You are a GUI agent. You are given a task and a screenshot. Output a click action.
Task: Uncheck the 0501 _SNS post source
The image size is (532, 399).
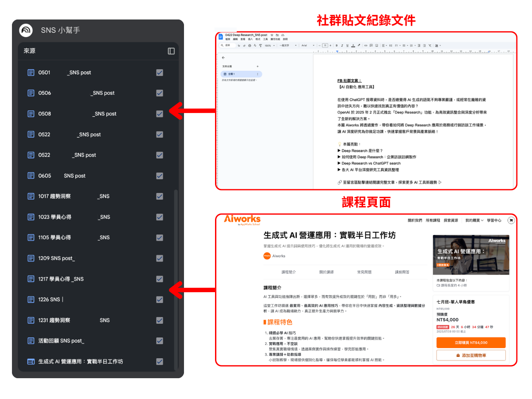(160, 72)
